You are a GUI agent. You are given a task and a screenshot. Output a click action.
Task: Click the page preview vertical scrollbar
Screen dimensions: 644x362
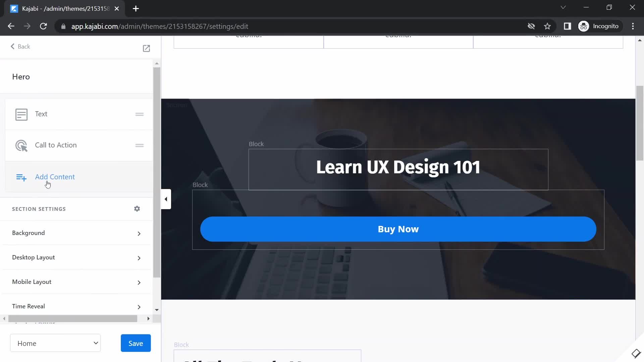[x=640, y=123]
